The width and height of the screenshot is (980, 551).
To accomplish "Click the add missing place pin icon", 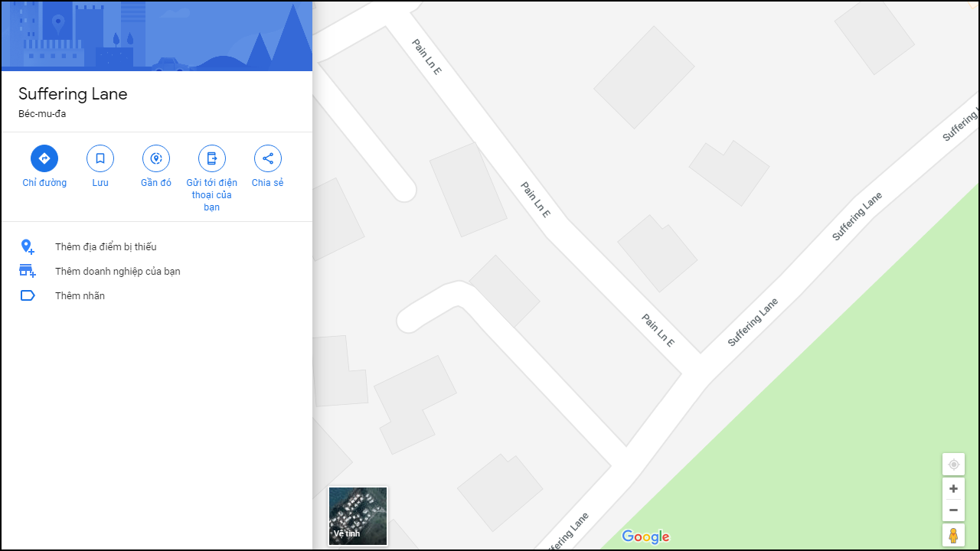I will coord(28,246).
